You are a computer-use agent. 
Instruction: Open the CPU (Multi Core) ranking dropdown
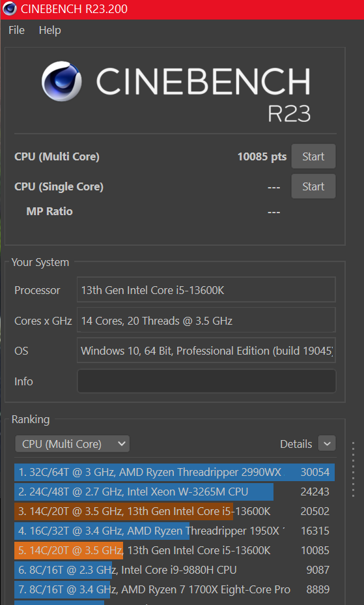point(72,444)
